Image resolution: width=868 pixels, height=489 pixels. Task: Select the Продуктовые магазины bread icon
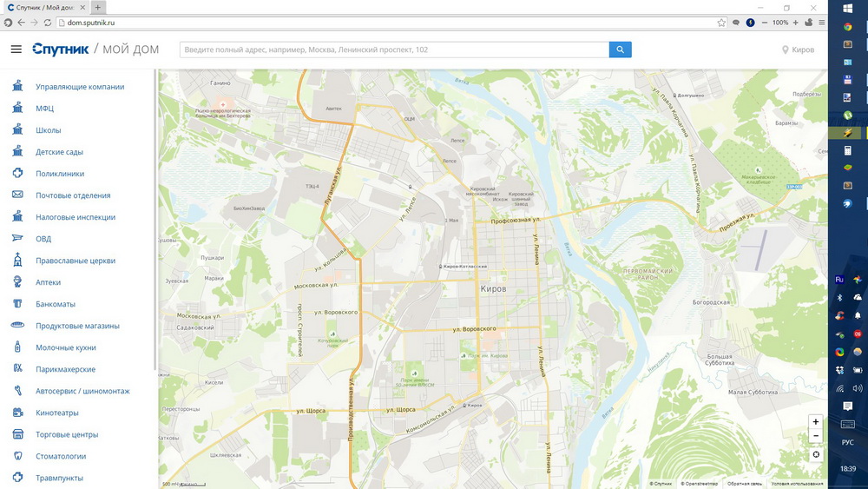[17, 325]
